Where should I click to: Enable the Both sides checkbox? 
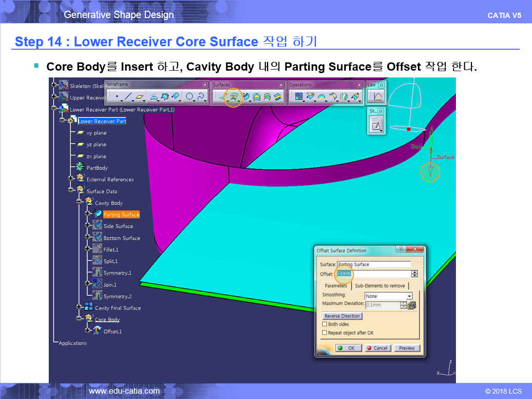pos(325,324)
